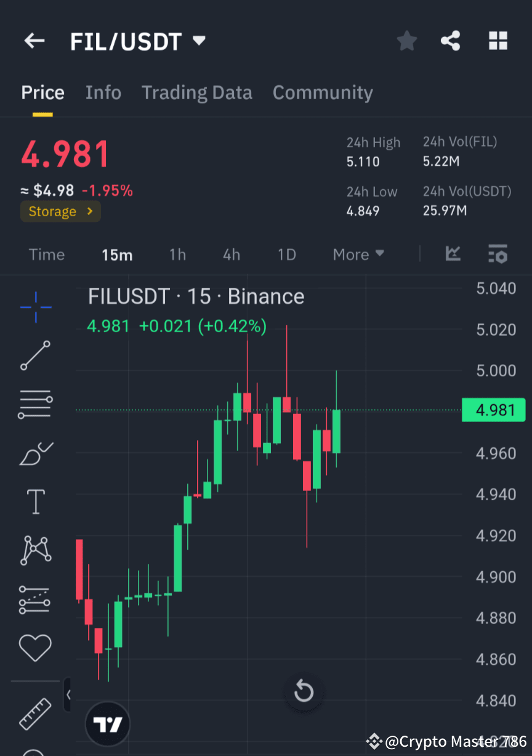The height and width of the screenshot is (756, 532).
Task: Collapse the drawing toolbar sidebar
Action: click(69, 695)
